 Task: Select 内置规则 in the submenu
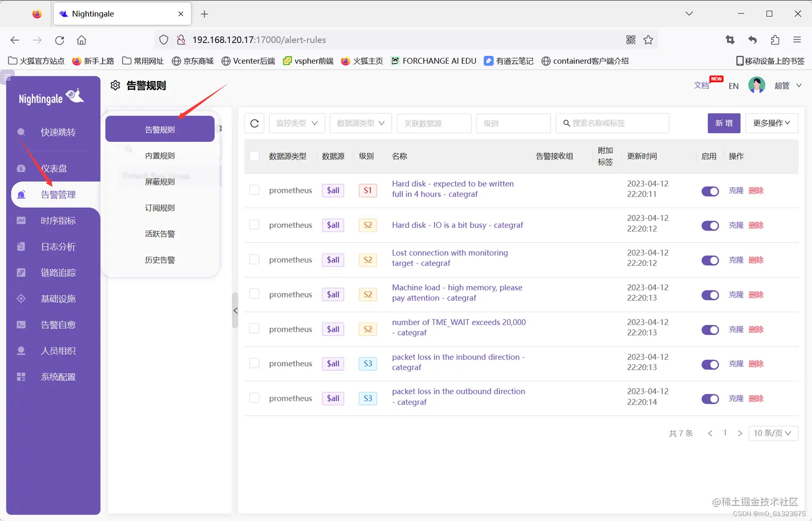point(160,156)
